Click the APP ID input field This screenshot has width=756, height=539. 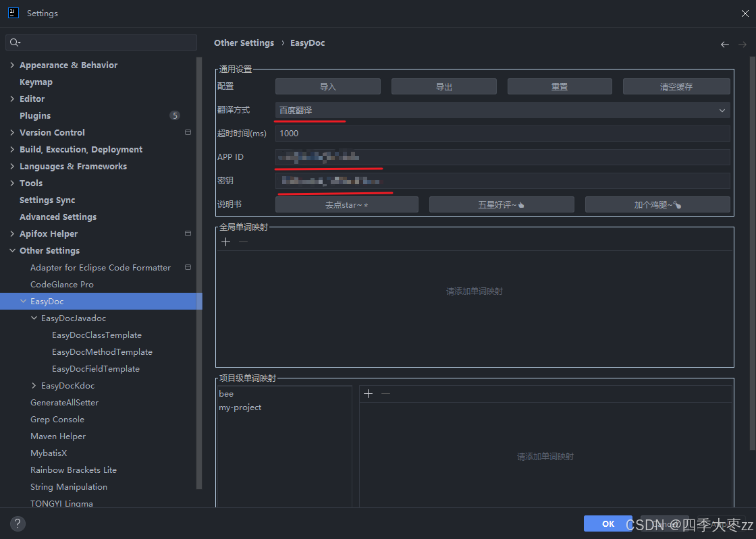coord(502,157)
